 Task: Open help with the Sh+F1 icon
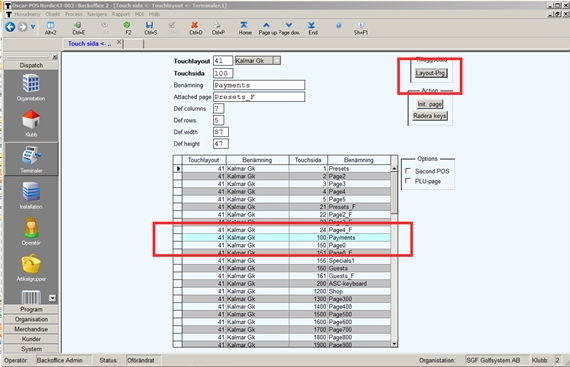coord(361,28)
